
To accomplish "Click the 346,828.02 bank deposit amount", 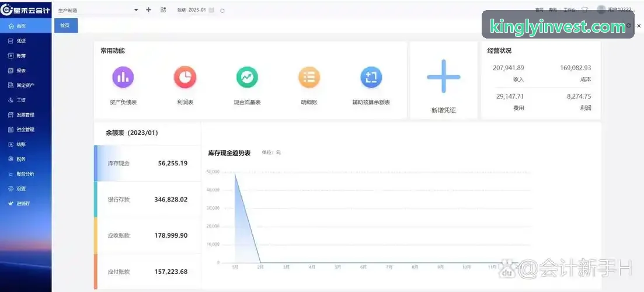I will [171, 200].
